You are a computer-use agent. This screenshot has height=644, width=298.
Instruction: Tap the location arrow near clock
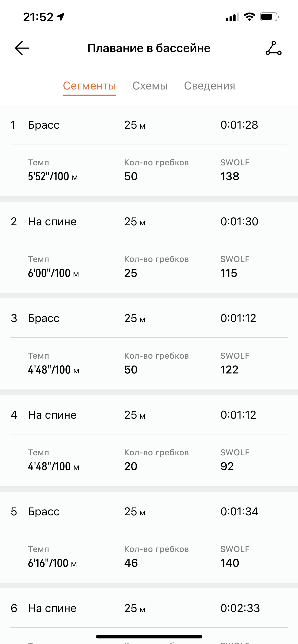point(61,17)
